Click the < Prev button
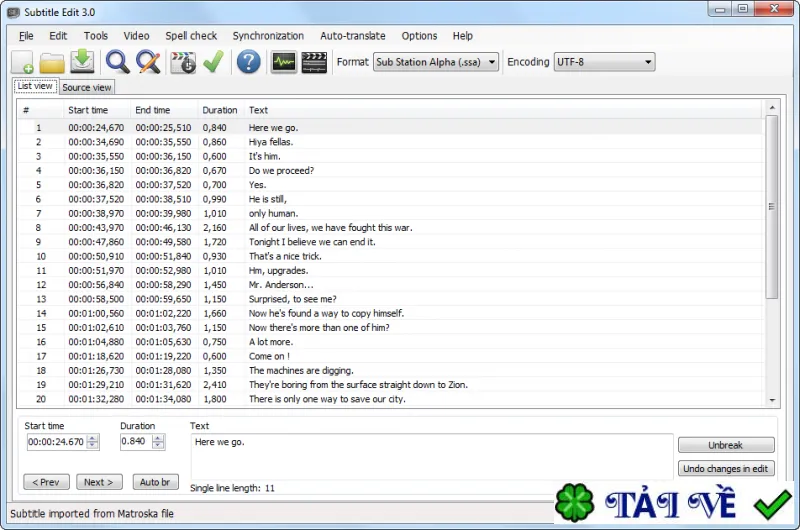The height and width of the screenshot is (530, 800). click(x=46, y=482)
